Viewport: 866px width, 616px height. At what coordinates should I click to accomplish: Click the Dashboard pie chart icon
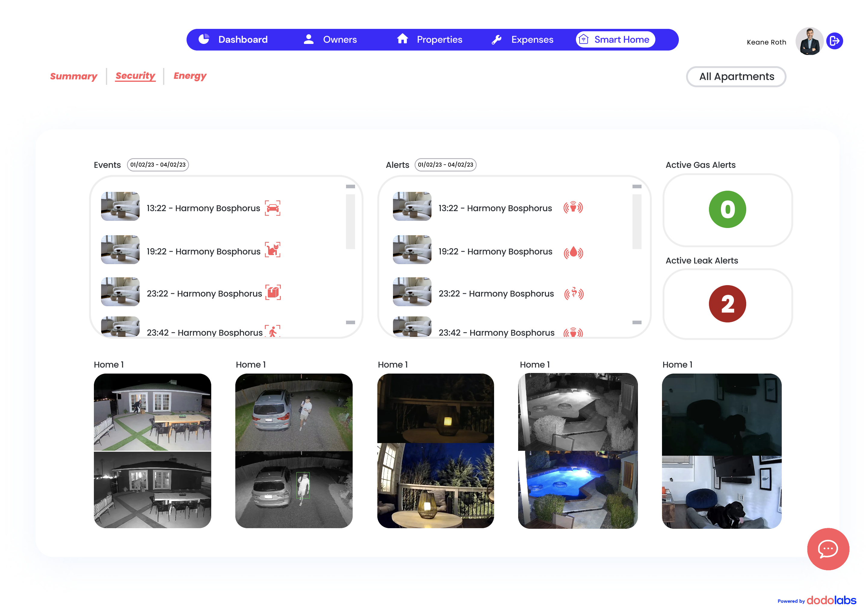(204, 39)
